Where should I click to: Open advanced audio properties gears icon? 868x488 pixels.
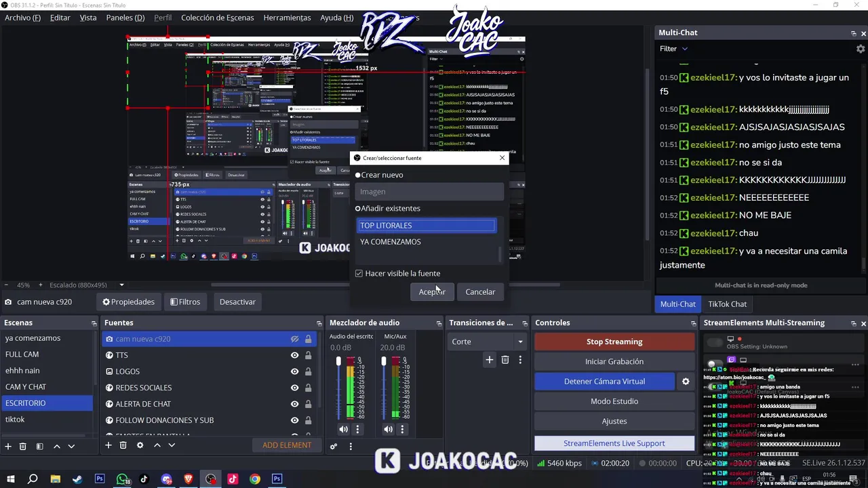click(334, 446)
